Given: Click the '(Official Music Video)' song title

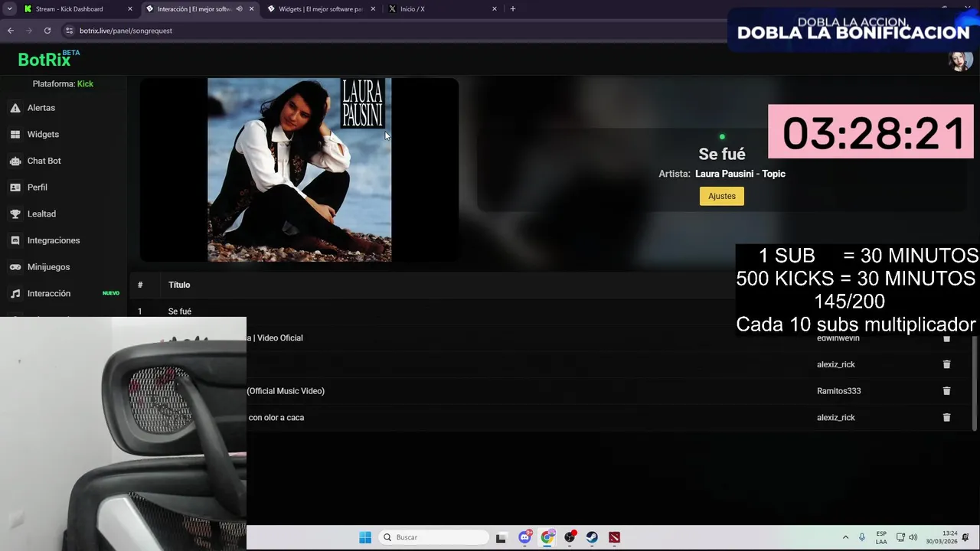Looking at the screenshot, I should click(x=286, y=391).
